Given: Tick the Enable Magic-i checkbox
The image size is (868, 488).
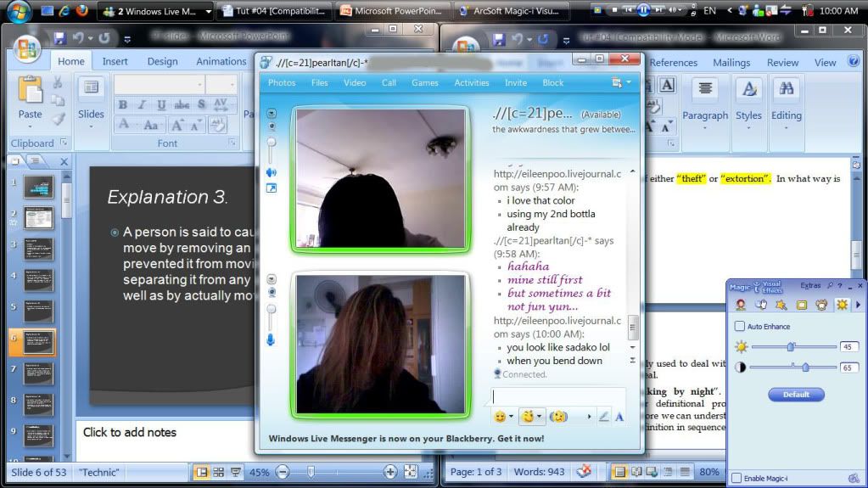Looking at the screenshot, I should 736,478.
